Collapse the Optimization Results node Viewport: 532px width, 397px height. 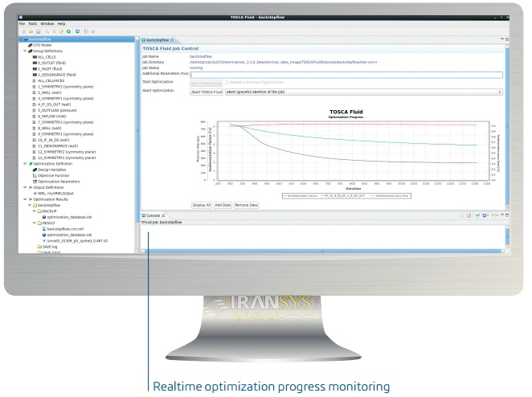[25, 199]
